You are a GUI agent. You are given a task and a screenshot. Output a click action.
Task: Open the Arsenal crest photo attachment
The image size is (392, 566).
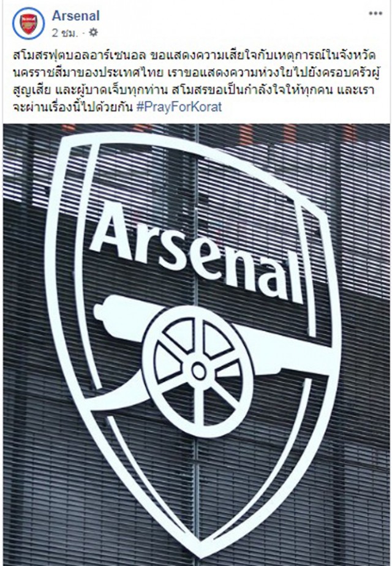click(197, 345)
